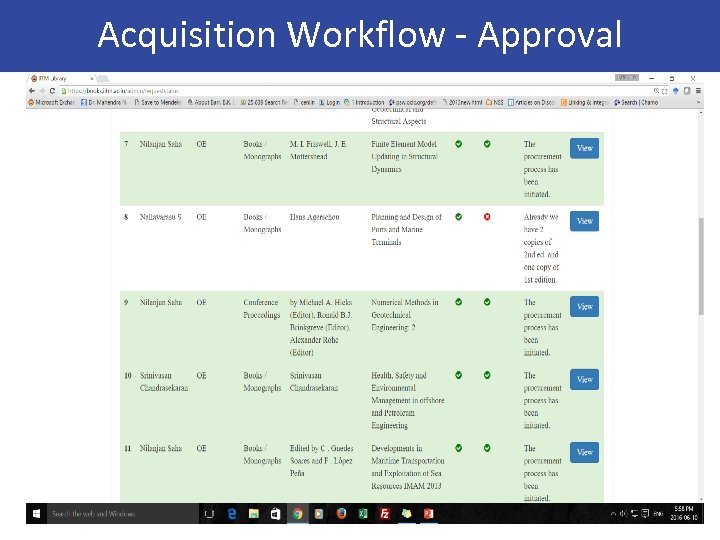Click the Conference Proceedings type in row 9
This screenshot has height=540, width=720.
coord(262,309)
